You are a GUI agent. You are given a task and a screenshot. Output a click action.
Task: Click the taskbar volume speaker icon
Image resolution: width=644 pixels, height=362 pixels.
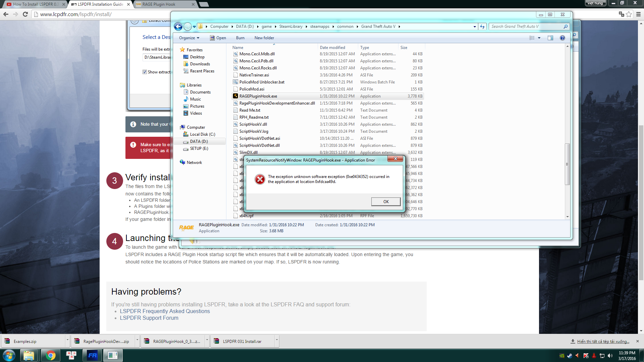[x=610, y=356]
